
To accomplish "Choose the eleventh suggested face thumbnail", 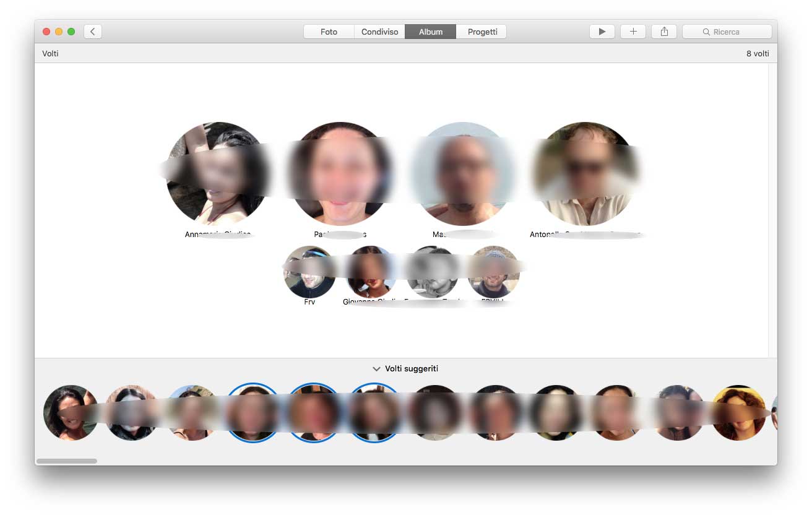I will [678, 413].
